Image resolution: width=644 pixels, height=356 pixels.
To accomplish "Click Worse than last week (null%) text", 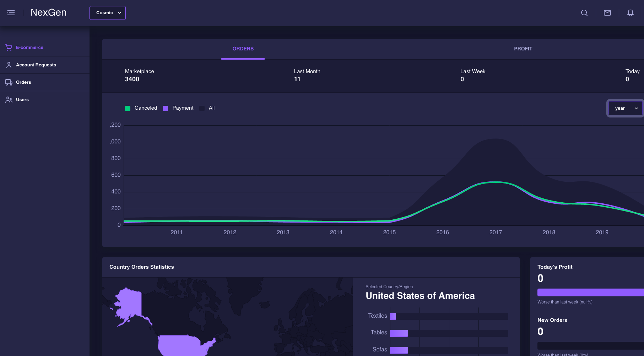I will [565, 302].
